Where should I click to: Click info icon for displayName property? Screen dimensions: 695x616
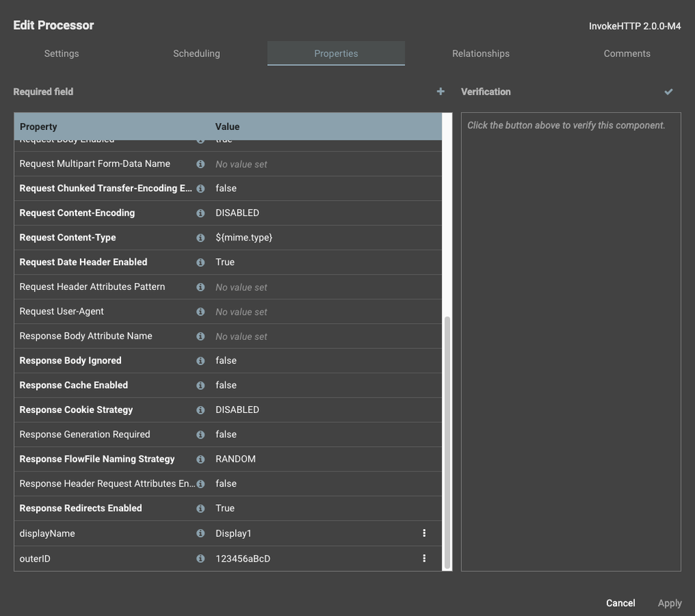click(200, 534)
